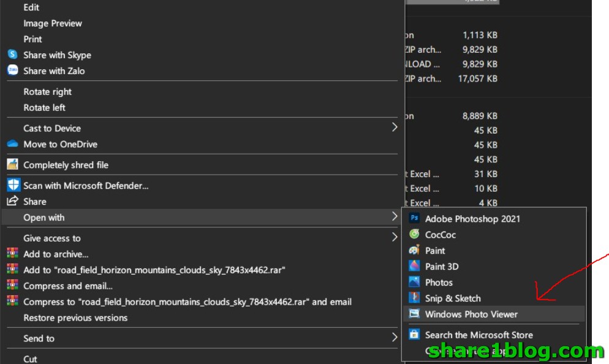This screenshot has height=364, width=609.
Task: Click the 10 KB Excel file row
Action: pos(452,188)
